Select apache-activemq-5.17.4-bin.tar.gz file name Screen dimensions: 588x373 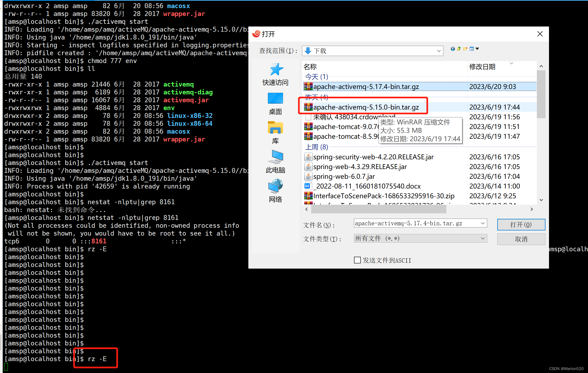[x=366, y=87]
